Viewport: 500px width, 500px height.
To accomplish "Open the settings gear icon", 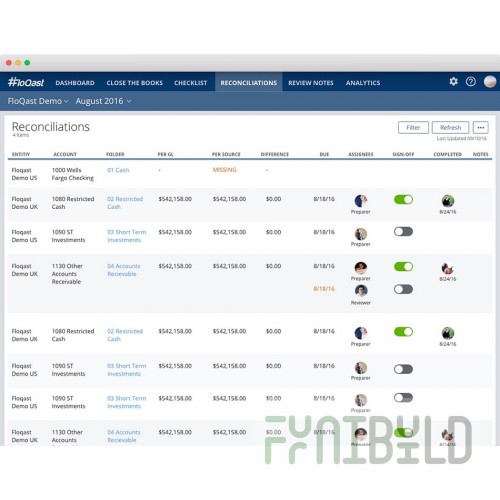I will point(453,81).
